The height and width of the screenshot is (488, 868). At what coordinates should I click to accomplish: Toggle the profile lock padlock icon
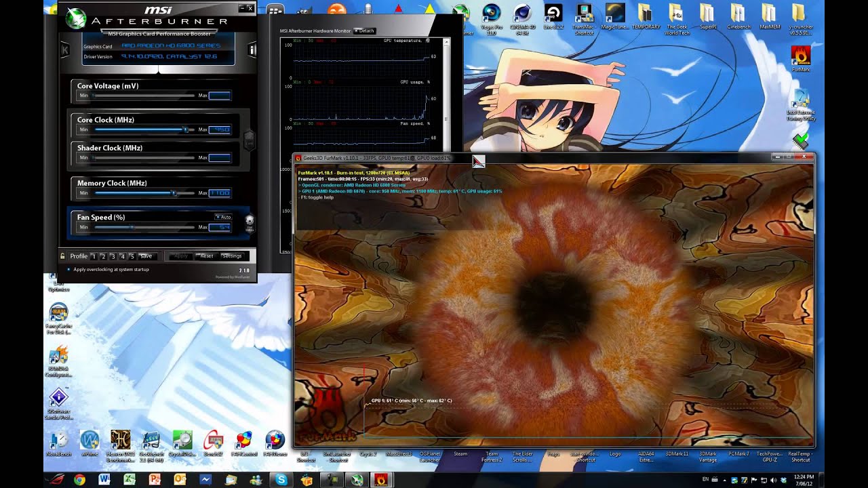63,256
